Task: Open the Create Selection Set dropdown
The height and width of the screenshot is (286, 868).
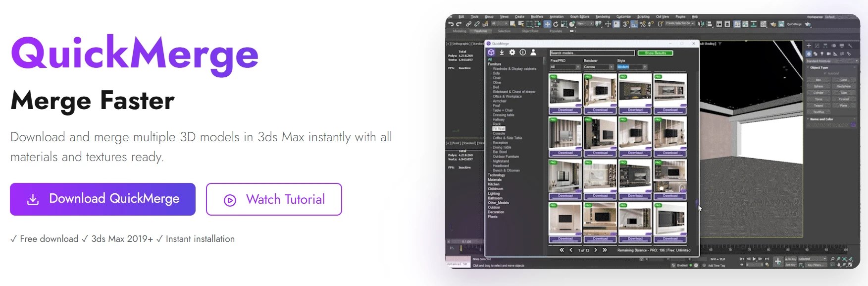Action: click(x=679, y=23)
